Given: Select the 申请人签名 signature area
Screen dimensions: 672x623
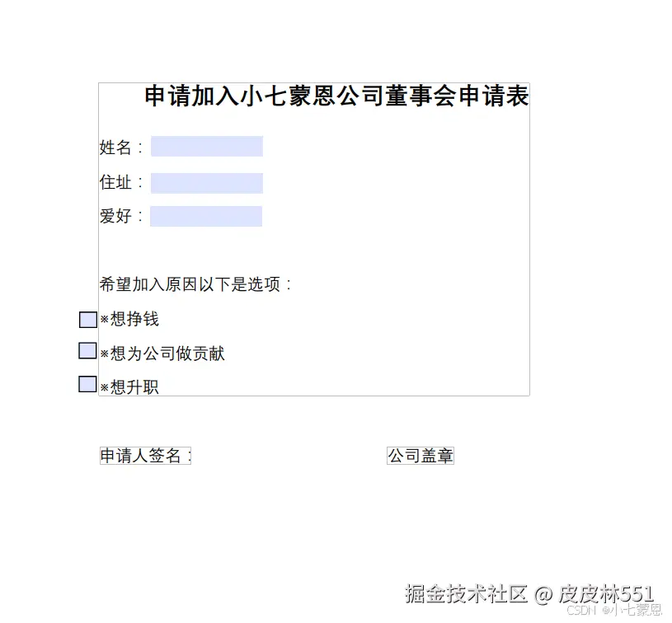Looking at the screenshot, I should click(x=145, y=454).
